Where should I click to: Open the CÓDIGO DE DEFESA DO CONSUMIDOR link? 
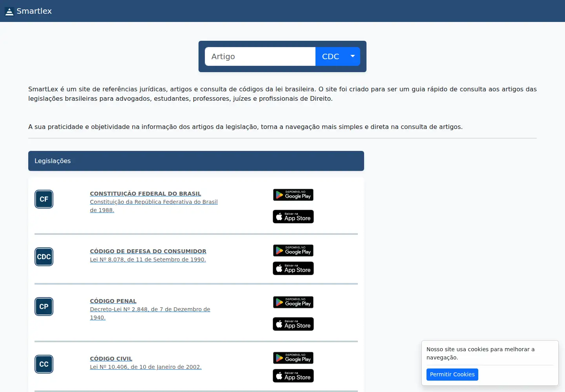coord(148,251)
